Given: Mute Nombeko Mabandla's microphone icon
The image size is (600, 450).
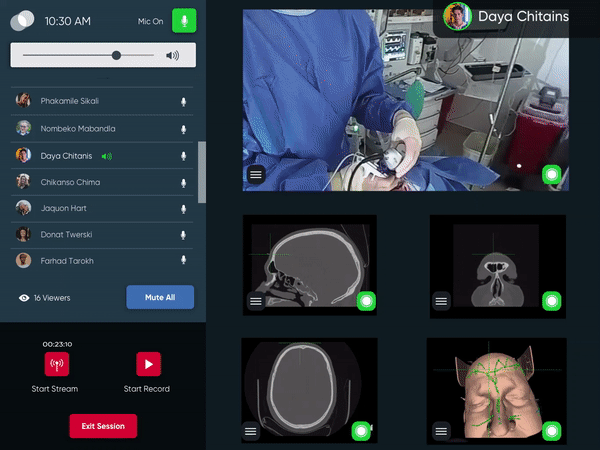Looking at the screenshot, I should point(183,129).
